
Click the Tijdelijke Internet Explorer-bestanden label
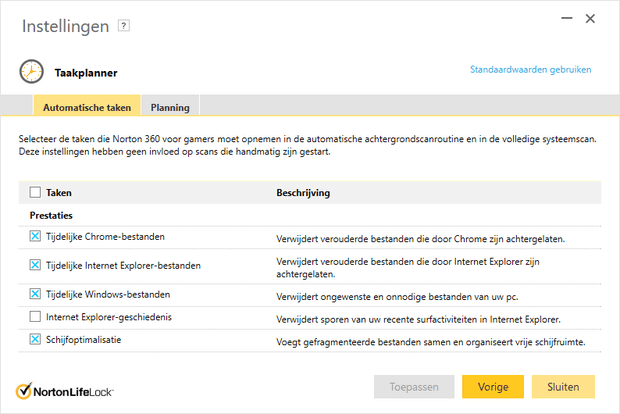123,265
